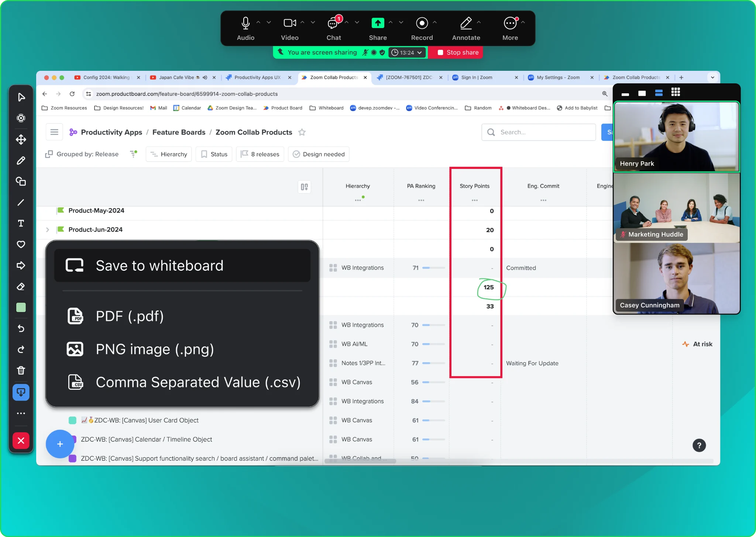Switch video panel to gallery grid view

tap(675, 92)
